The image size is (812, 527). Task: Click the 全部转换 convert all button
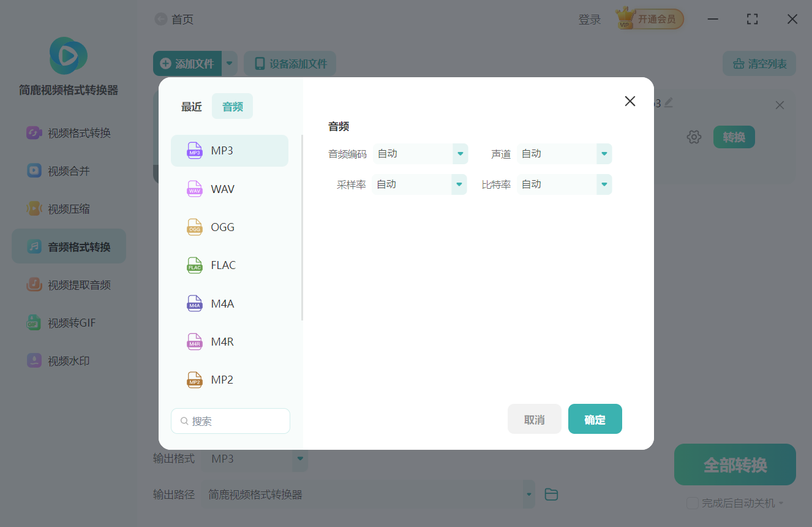click(734, 464)
